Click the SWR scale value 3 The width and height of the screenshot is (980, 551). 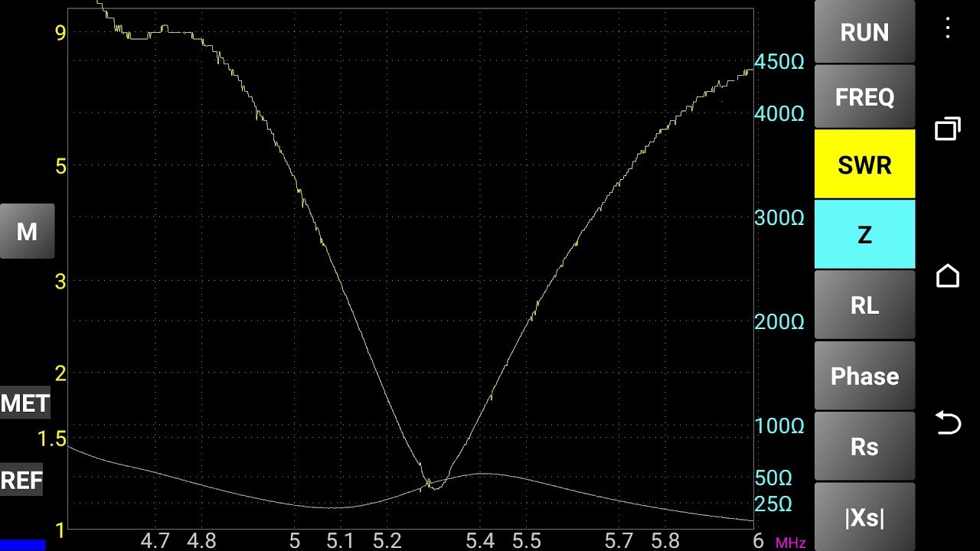(60, 282)
